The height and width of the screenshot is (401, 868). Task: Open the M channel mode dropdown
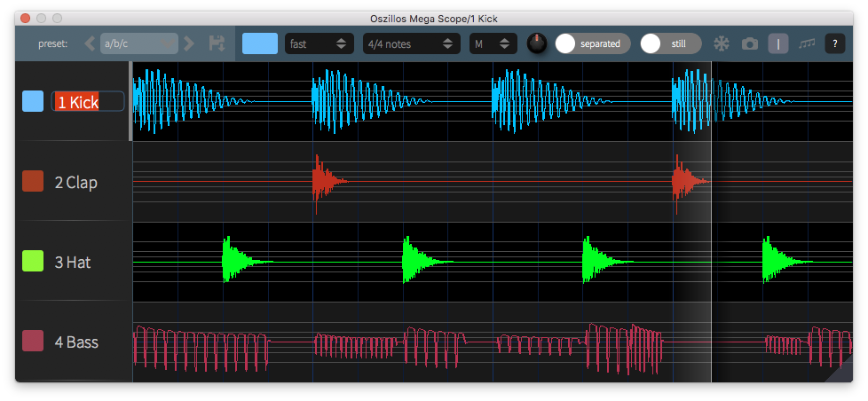[x=493, y=43]
